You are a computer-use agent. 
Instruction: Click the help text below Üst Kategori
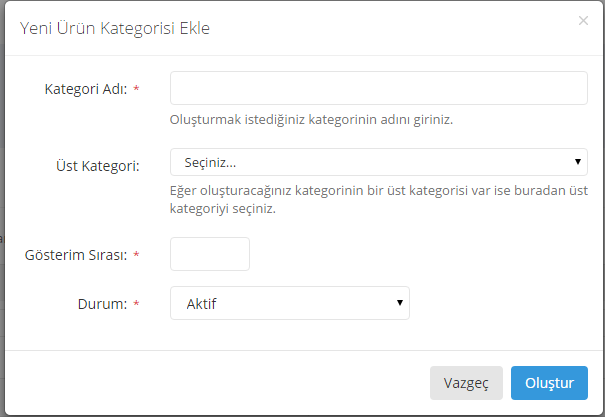tap(378, 200)
